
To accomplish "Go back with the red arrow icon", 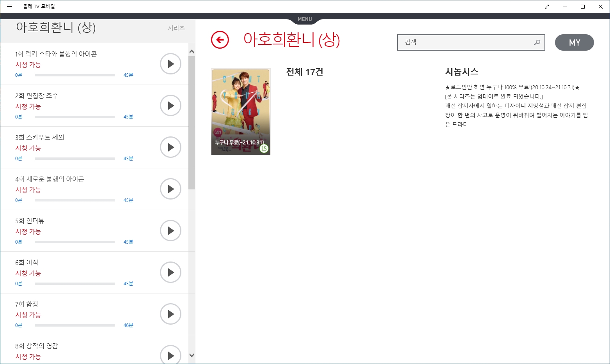I will tap(220, 40).
